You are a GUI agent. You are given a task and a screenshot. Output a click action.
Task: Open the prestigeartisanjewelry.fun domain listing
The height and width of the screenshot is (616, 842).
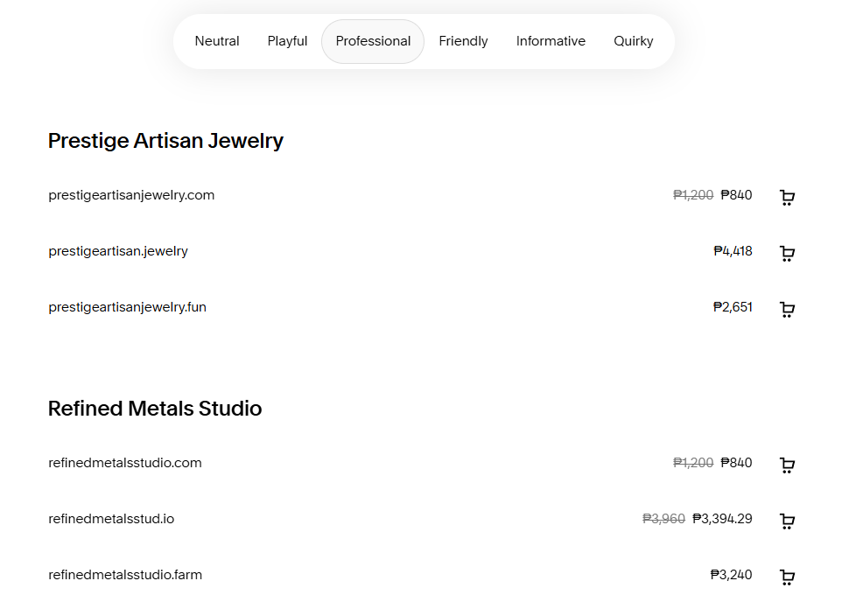tap(127, 307)
